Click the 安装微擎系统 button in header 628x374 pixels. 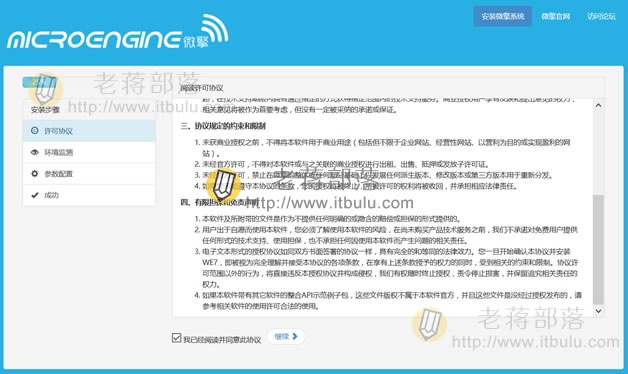click(x=503, y=16)
